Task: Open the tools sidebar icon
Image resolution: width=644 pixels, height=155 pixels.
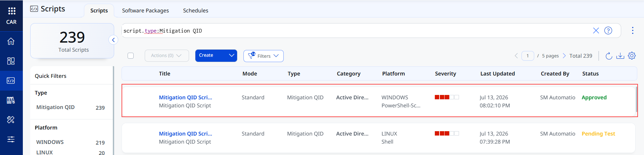Action: pyautogui.click(x=11, y=119)
